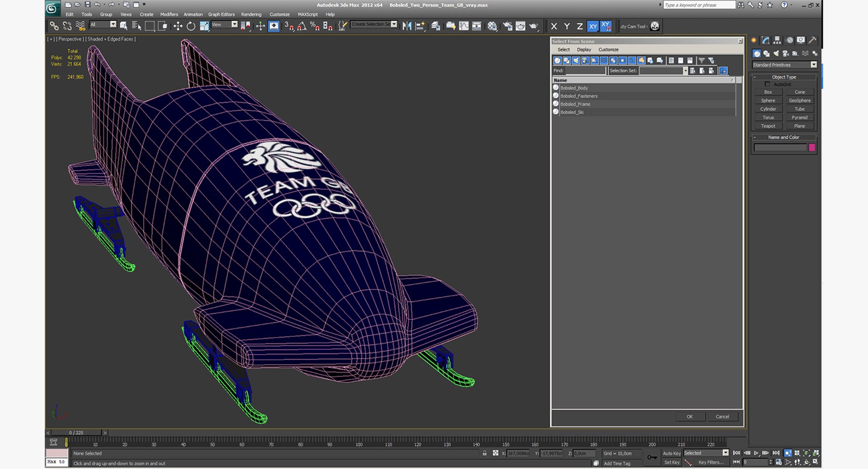
Task: Click the Set Keys key icon
Action: tap(652, 457)
